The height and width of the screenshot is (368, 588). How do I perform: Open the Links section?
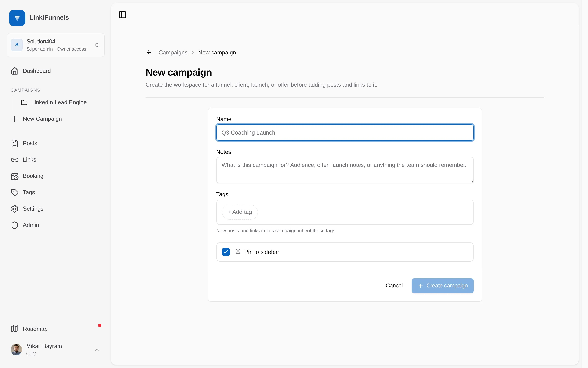(55, 160)
